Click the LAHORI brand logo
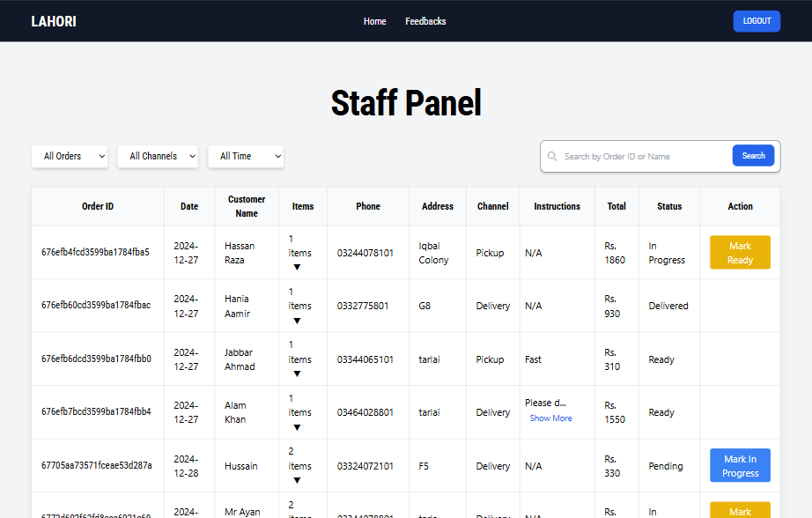 coord(54,21)
